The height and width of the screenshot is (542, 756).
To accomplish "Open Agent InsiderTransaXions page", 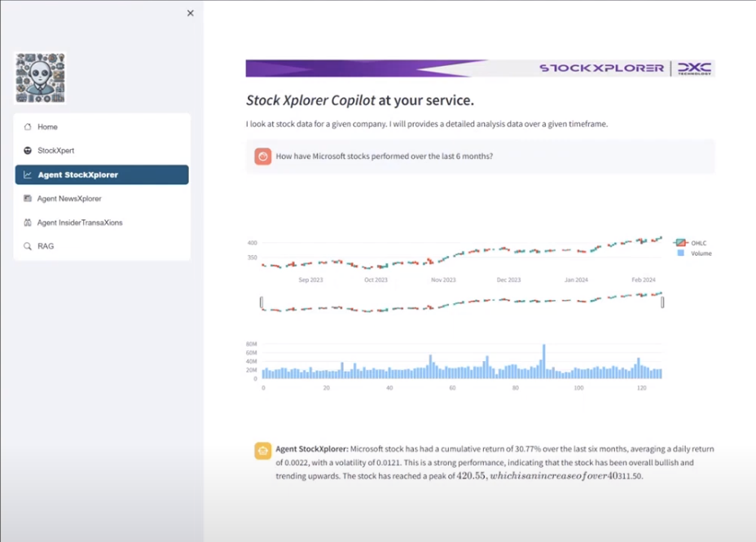I will pyautogui.click(x=102, y=223).
